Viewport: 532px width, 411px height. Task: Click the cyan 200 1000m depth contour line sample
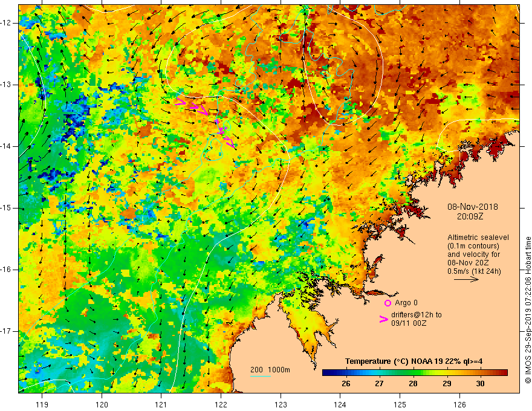[260, 376]
